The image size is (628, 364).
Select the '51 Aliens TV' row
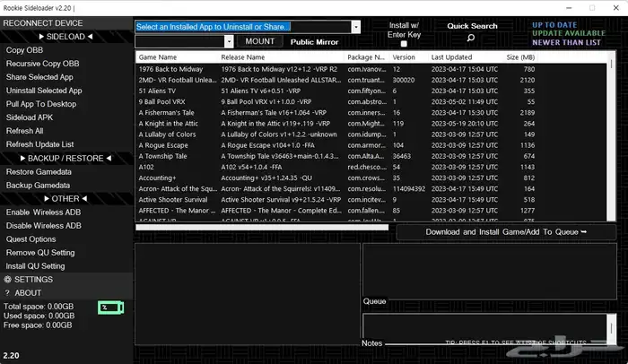(x=336, y=91)
